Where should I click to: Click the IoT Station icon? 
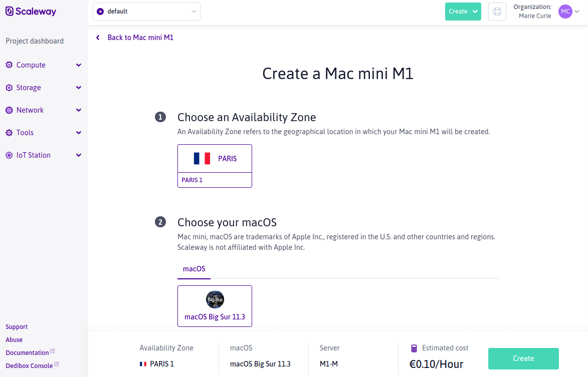tap(9, 155)
